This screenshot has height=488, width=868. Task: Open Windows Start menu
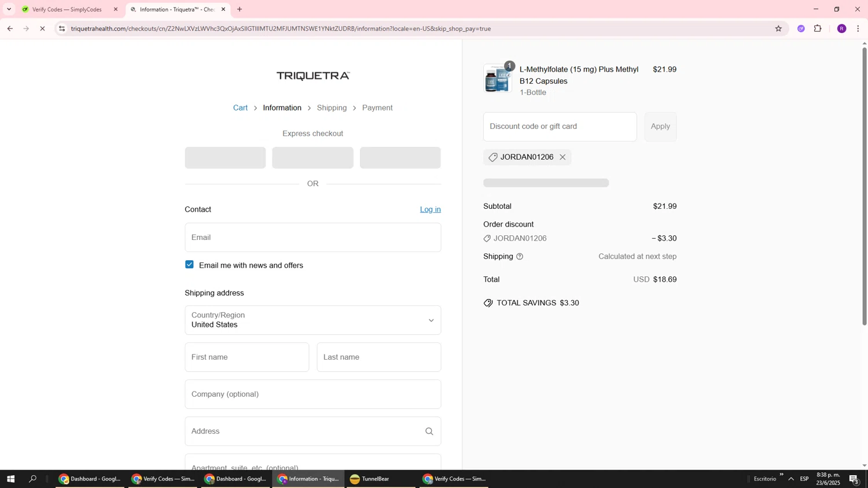(x=10, y=479)
